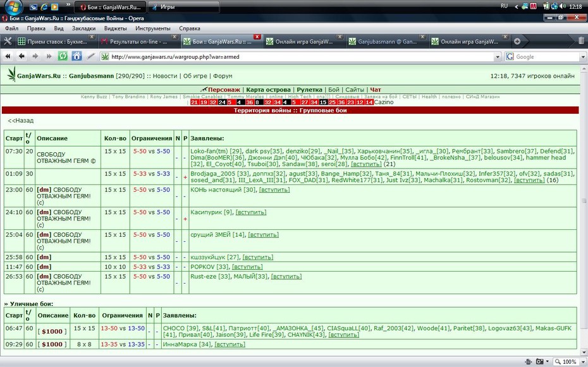Close the Результаты on-line tab
The image size is (588, 367).
[175, 37]
